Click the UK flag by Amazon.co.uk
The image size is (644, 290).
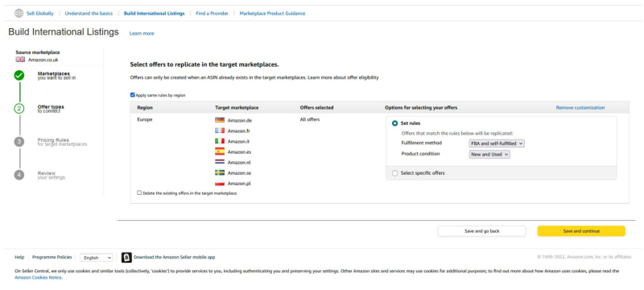coord(21,60)
